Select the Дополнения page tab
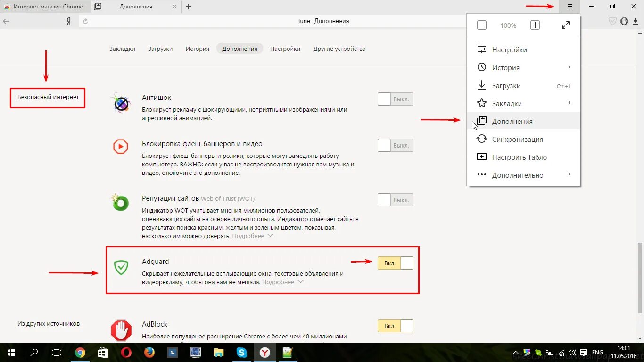This screenshot has height=362, width=644. coord(240,49)
